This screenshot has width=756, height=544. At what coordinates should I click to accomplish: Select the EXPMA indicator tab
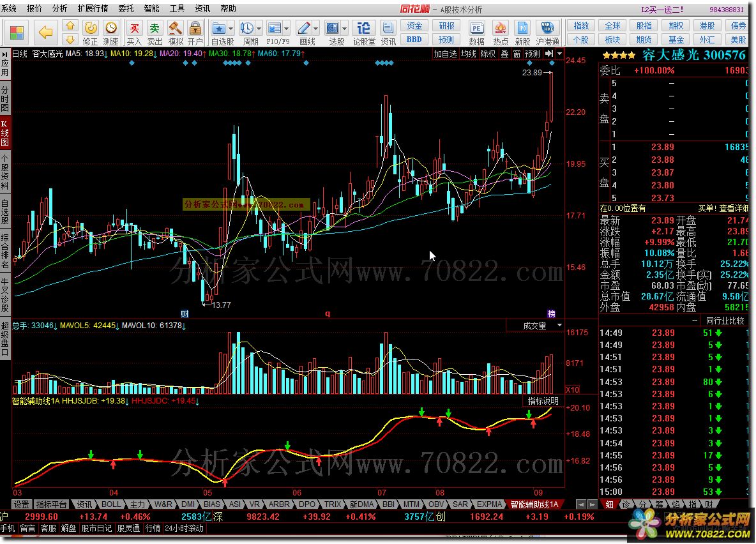point(489,504)
